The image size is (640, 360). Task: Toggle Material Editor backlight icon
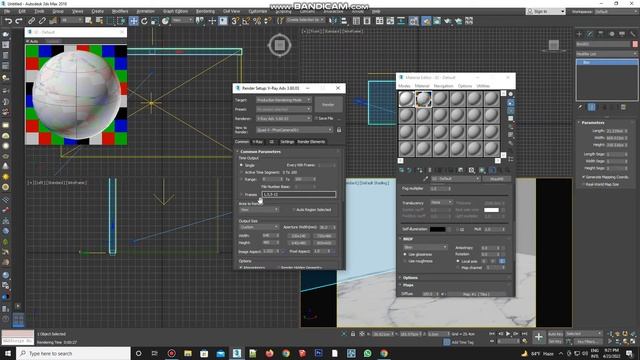(x=511, y=102)
